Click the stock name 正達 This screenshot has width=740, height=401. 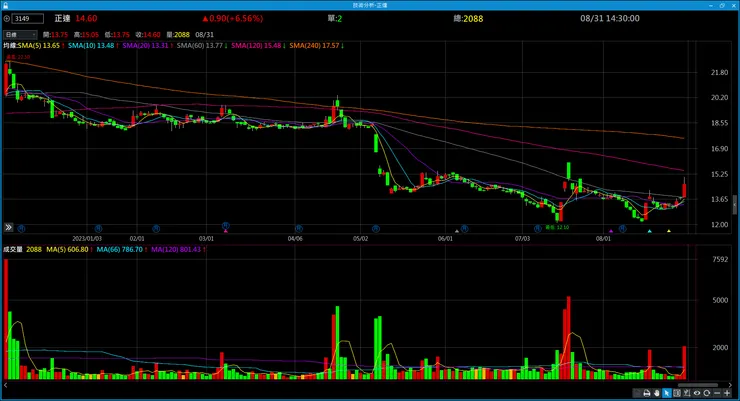click(62, 19)
